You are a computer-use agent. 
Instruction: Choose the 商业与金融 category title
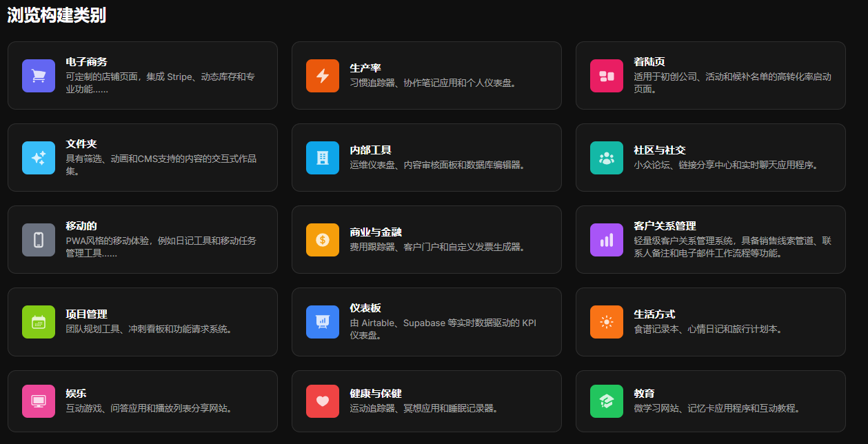pyautogui.click(x=376, y=232)
